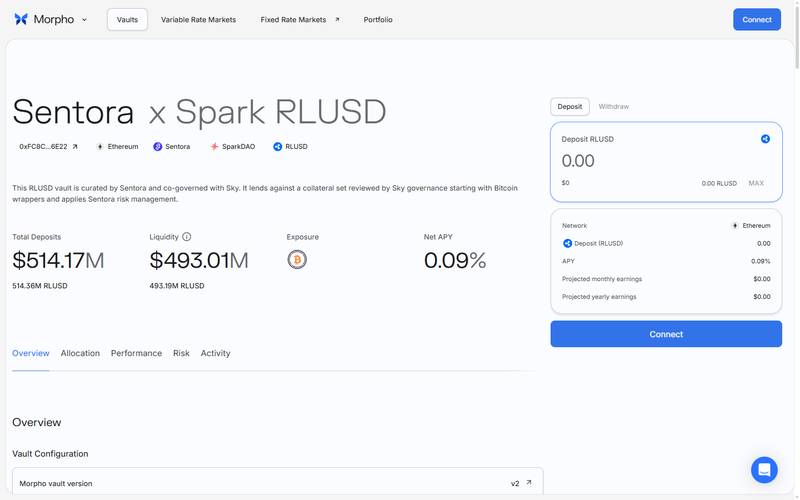Click Liquidity value $493.01M
Viewport: 800px width, 500px height.
click(199, 261)
